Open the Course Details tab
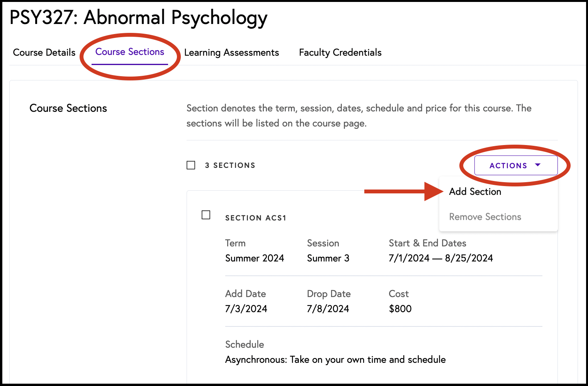The height and width of the screenshot is (386, 588). (44, 53)
